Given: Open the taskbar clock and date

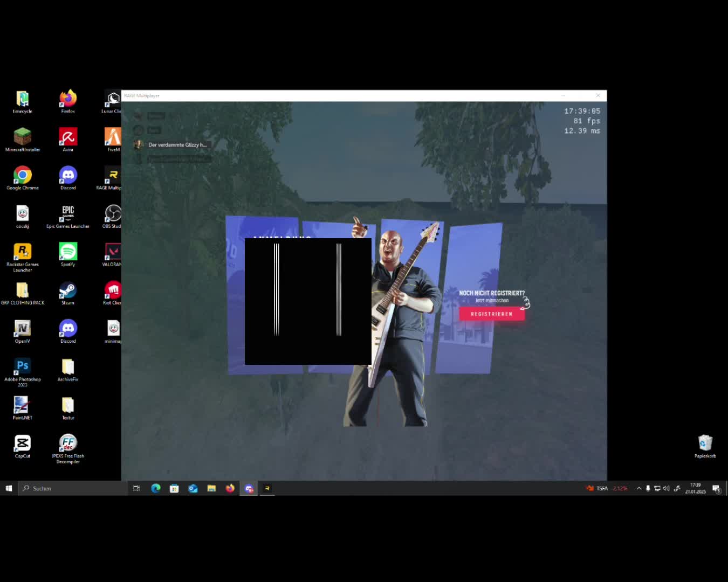Looking at the screenshot, I should [x=696, y=488].
